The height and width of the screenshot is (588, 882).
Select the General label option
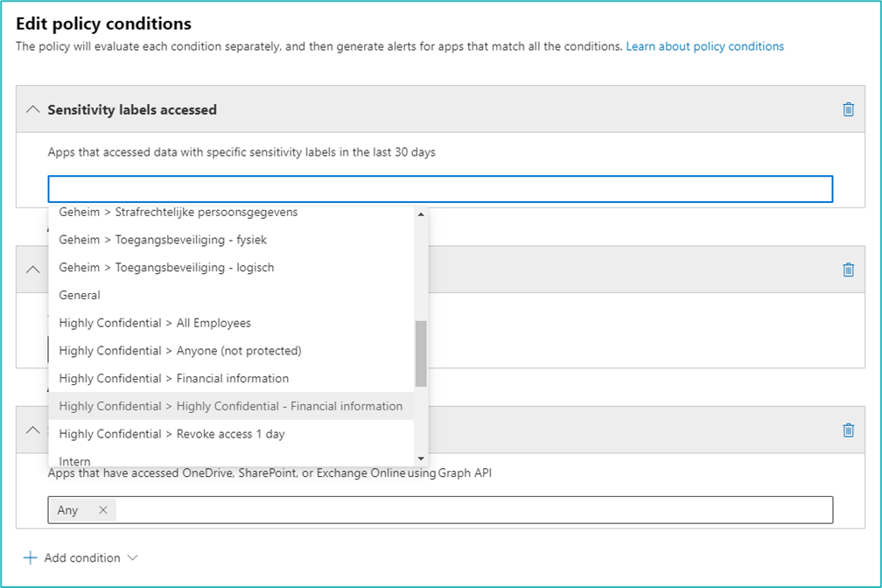pos(80,295)
